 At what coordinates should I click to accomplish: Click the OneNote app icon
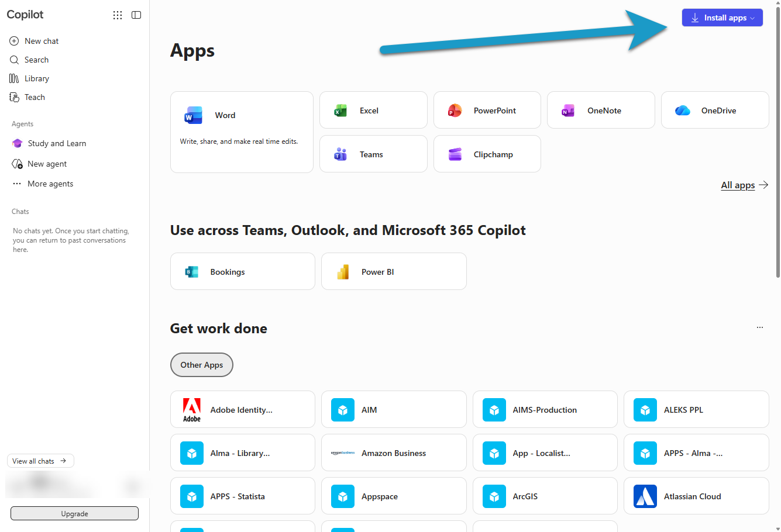[x=568, y=110]
